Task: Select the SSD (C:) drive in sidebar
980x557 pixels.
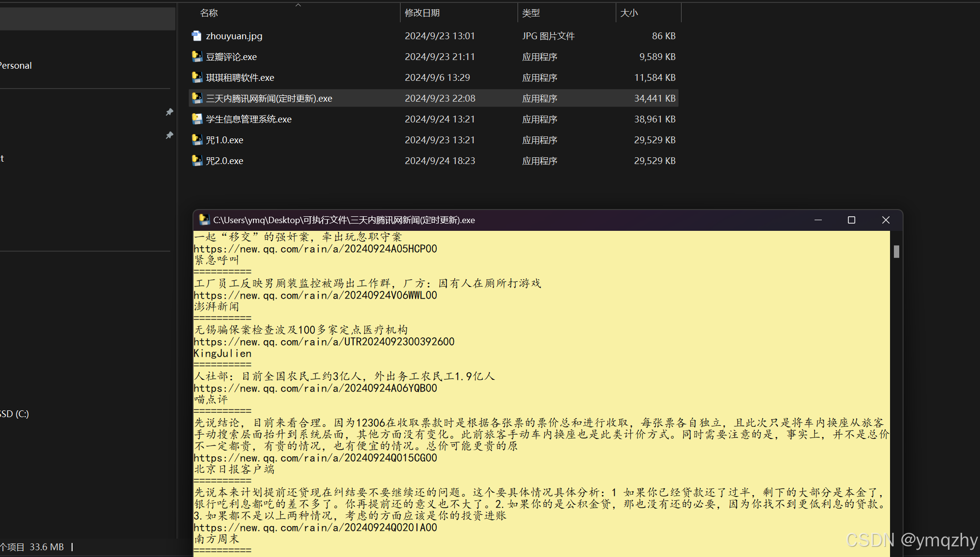Action: [x=15, y=414]
